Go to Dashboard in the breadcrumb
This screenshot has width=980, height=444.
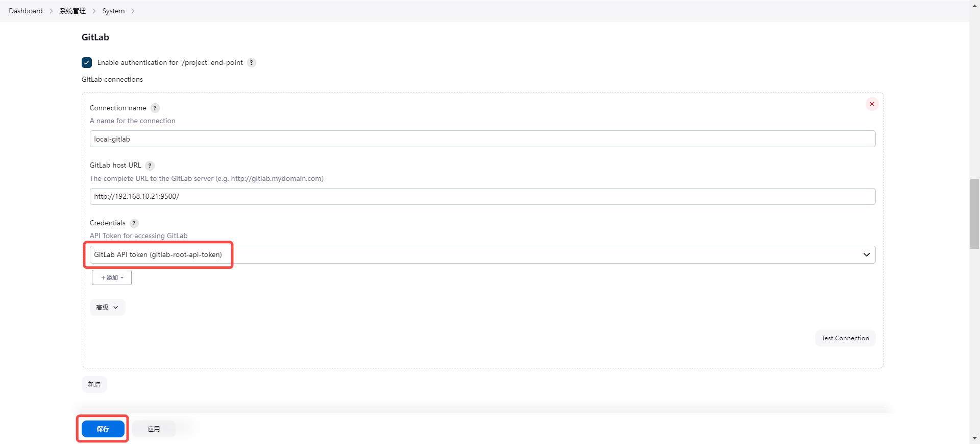[26, 11]
